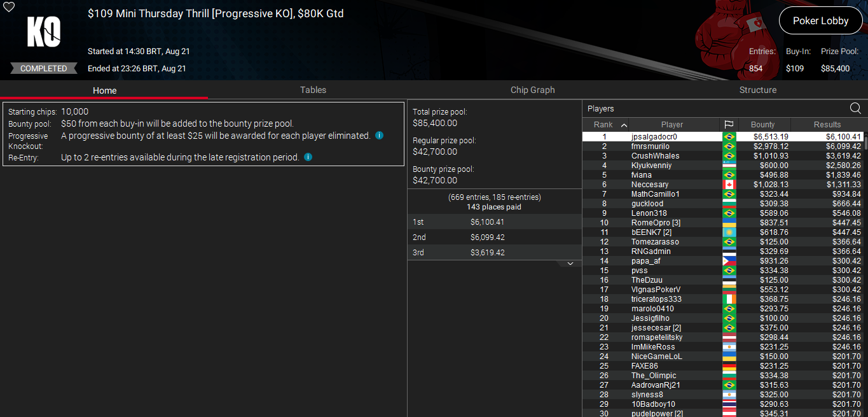Add tournament to favorites with heart icon

[x=9, y=7]
